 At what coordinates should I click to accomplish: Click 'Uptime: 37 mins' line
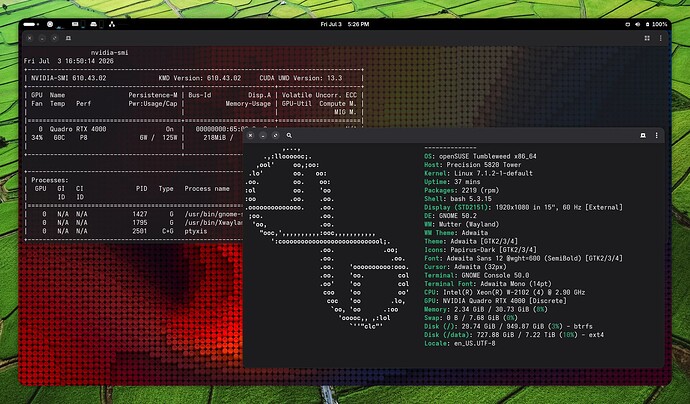tap(452, 182)
